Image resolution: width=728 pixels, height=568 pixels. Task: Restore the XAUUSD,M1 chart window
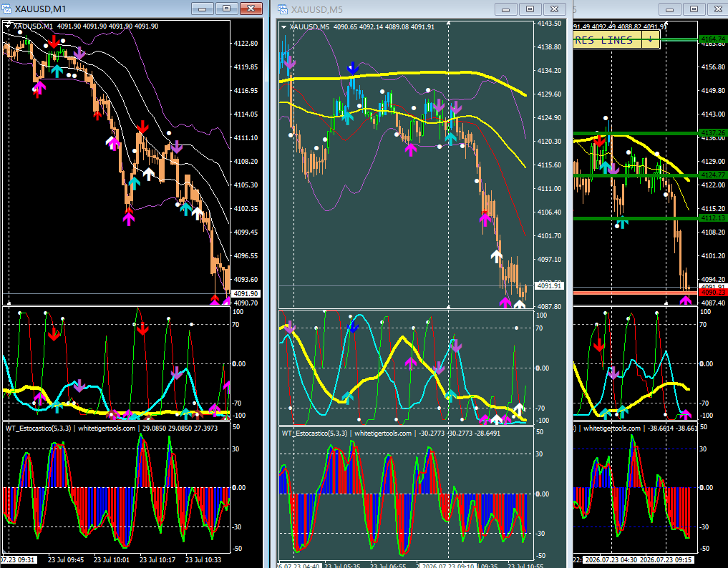coord(227,9)
